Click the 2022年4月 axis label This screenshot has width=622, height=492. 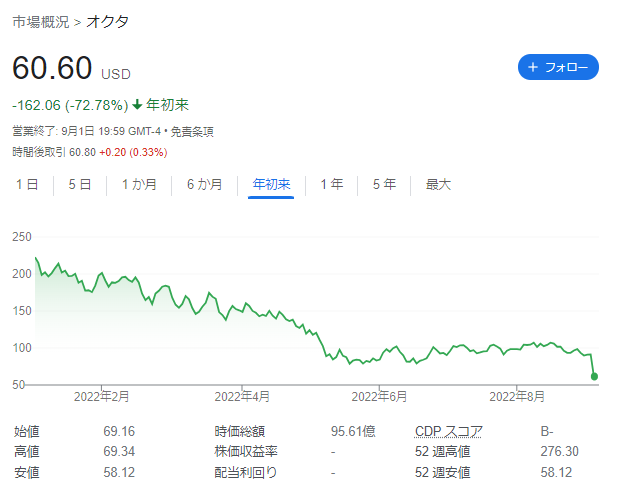(x=242, y=396)
